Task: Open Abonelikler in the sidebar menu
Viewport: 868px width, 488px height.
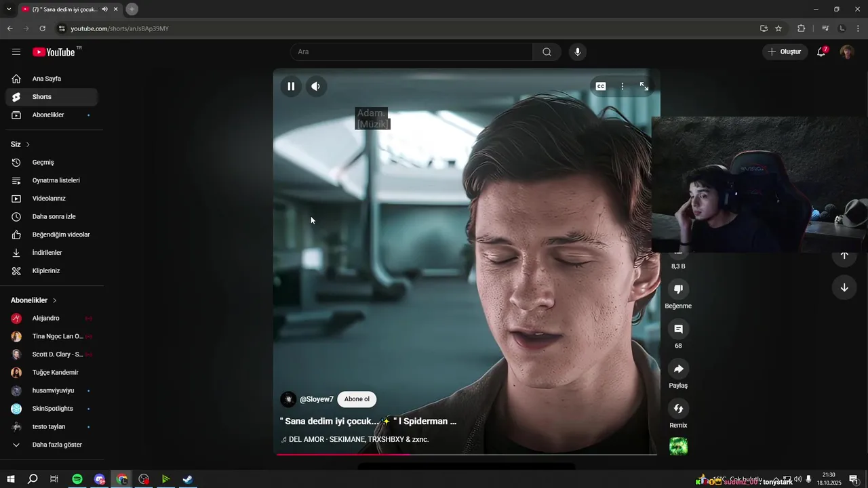Action: coord(52,115)
